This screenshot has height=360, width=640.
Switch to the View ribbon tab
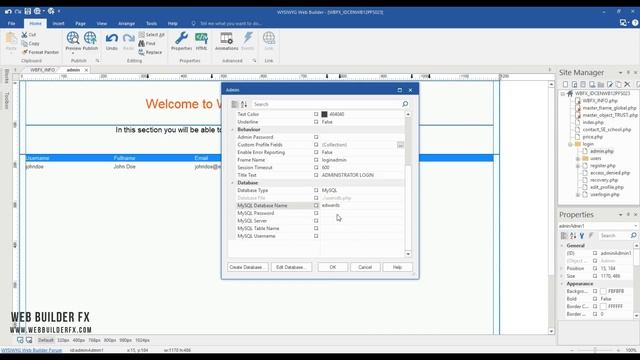pos(102,24)
